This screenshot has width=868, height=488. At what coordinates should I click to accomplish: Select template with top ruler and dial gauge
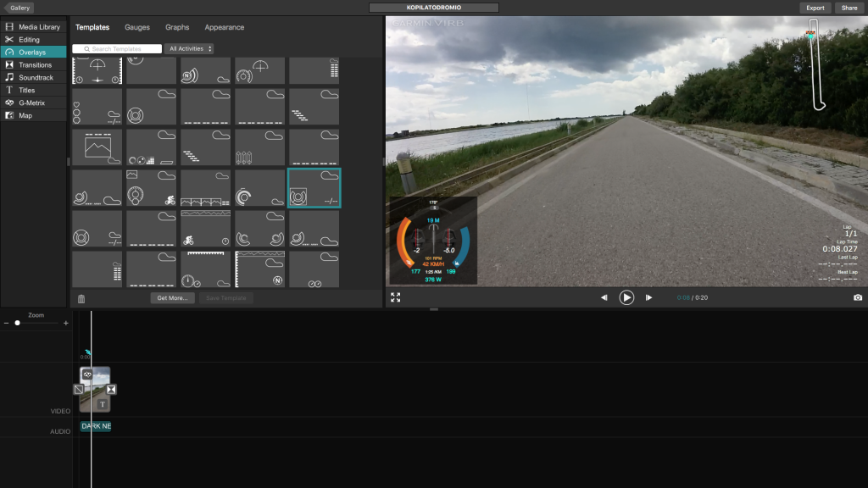tap(205, 269)
